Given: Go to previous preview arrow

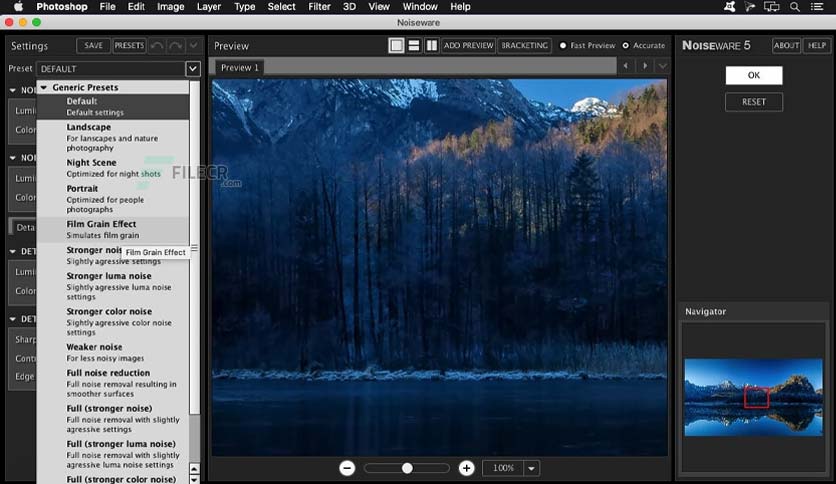Looking at the screenshot, I should pyautogui.click(x=626, y=66).
